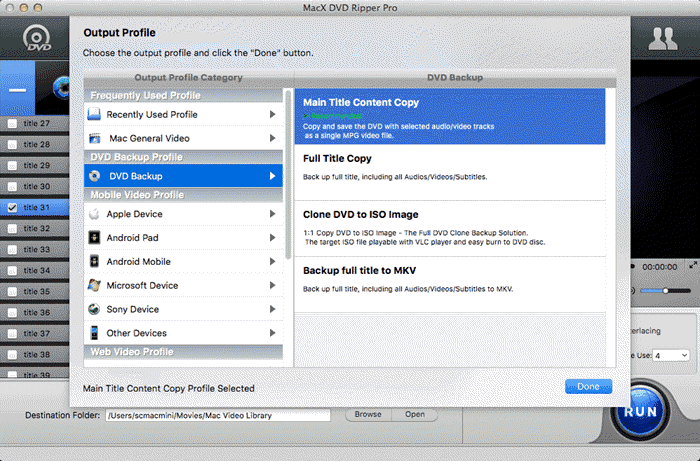This screenshot has height=461, width=700.
Task: Click the two-person silhouette icon in header
Action: click(x=663, y=39)
